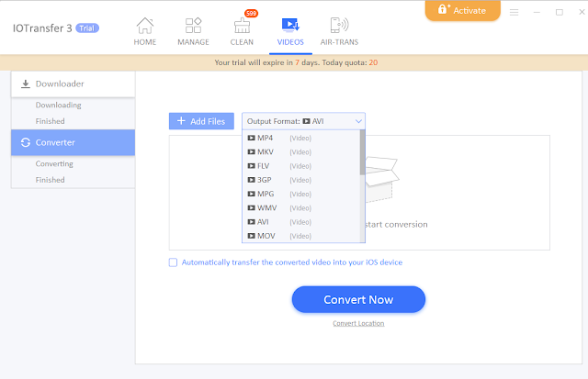Screen dimensions: 588x379
Task: Open the HOME tab house icon
Action: coord(145,26)
